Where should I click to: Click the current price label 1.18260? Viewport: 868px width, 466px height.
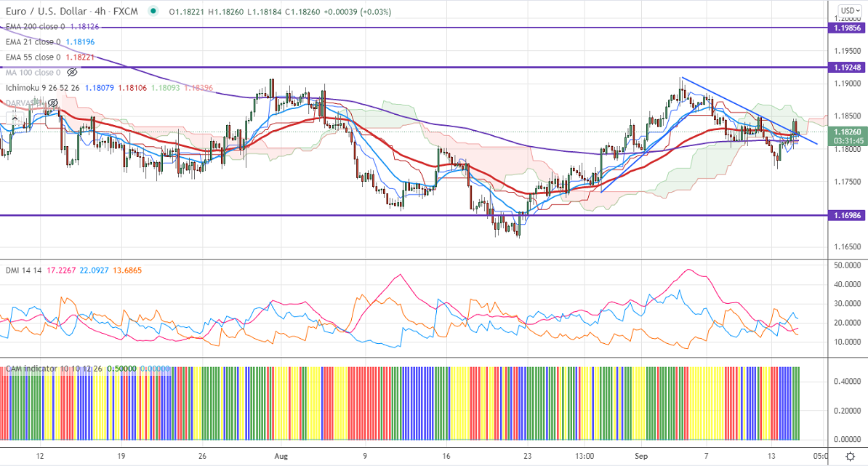click(x=847, y=132)
